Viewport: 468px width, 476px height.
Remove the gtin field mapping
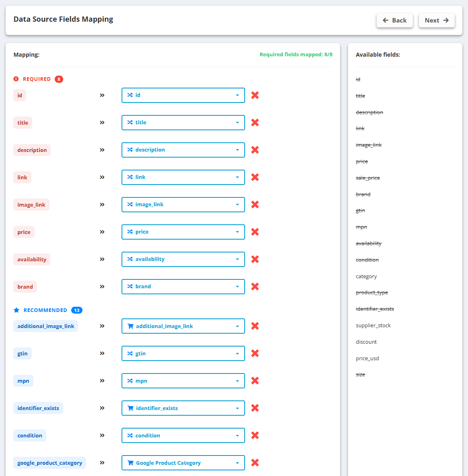[x=255, y=353]
